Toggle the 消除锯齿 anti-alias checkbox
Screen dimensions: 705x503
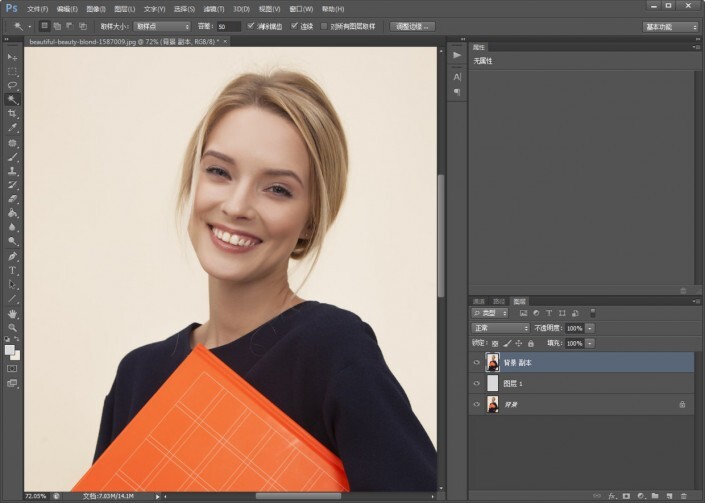[249, 26]
